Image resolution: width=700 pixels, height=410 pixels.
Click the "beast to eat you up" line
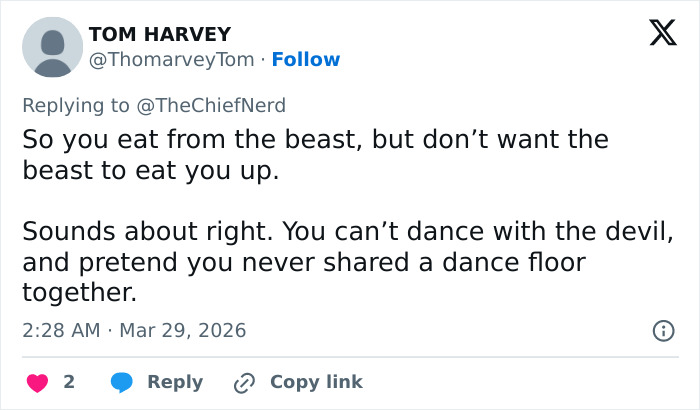point(149,170)
